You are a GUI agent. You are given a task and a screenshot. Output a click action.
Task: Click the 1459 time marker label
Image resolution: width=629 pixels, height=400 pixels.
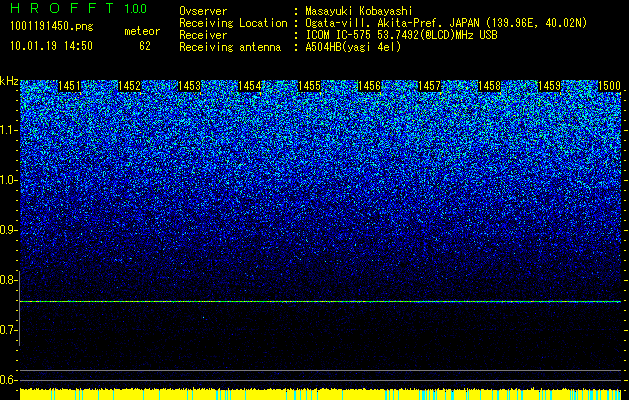(x=549, y=86)
